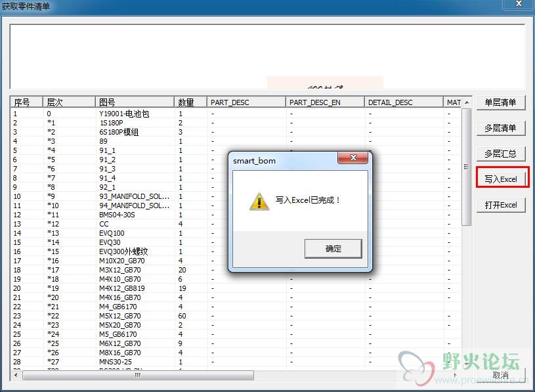Viewport: 535px width, 392px height.
Task: Select the EVQ100 row
Action: coord(236,233)
